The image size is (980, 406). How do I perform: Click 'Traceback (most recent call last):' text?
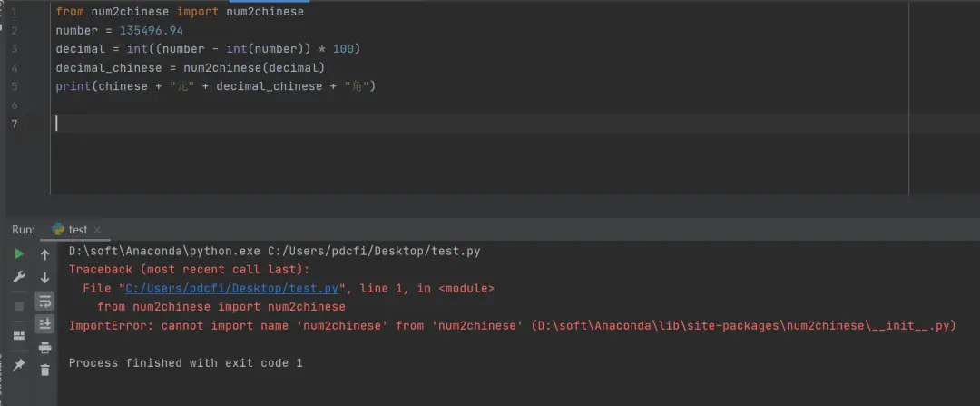[x=190, y=270]
